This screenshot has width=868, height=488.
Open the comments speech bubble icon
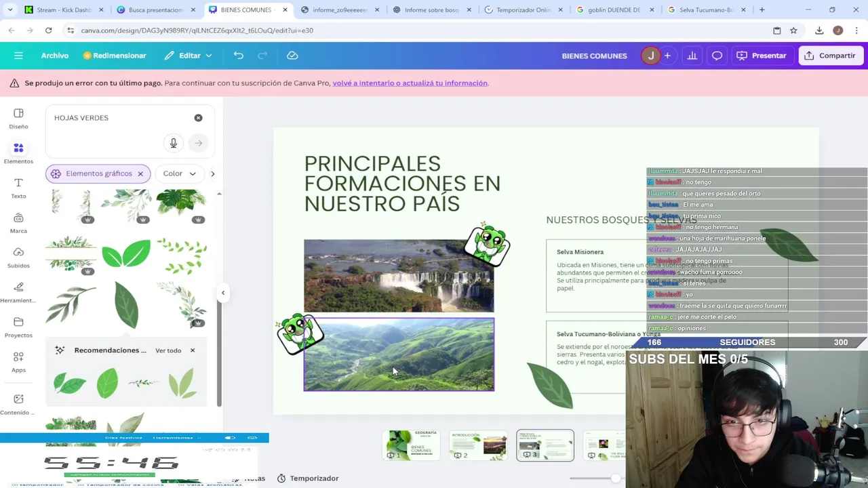point(717,56)
